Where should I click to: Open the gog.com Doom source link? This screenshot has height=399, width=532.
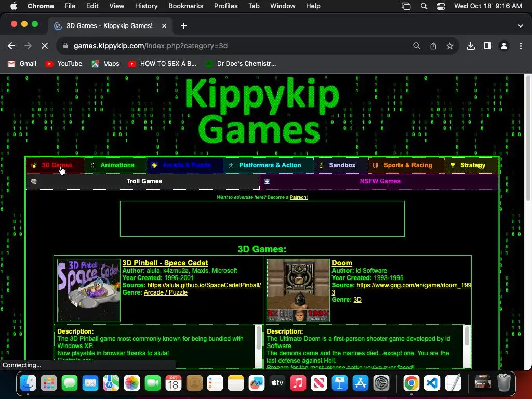click(x=414, y=285)
